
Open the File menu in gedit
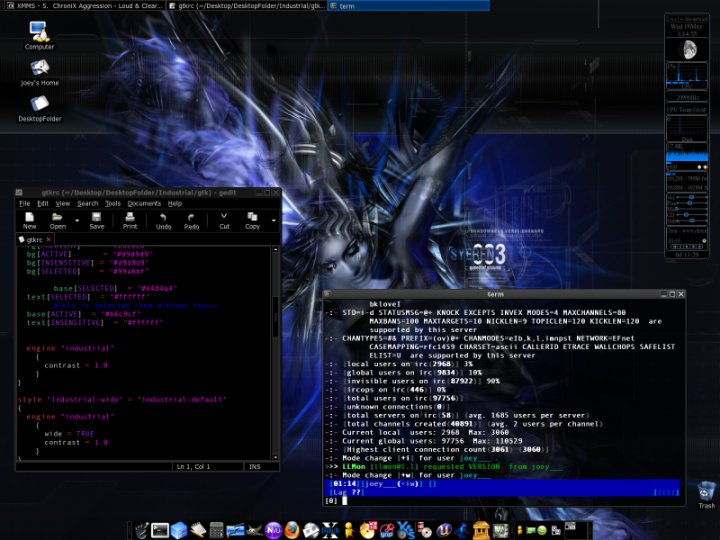click(24, 203)
